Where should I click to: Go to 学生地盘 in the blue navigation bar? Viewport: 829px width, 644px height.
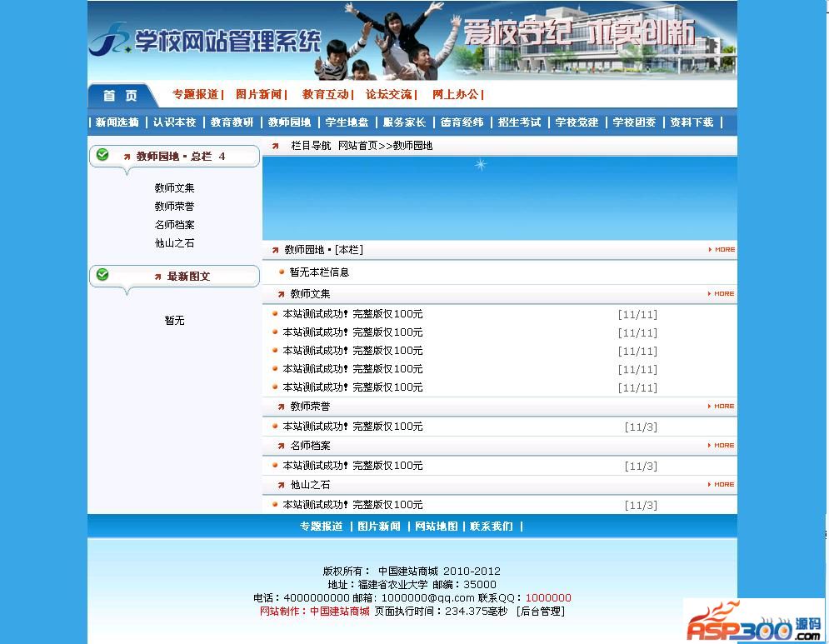point(347,122)
